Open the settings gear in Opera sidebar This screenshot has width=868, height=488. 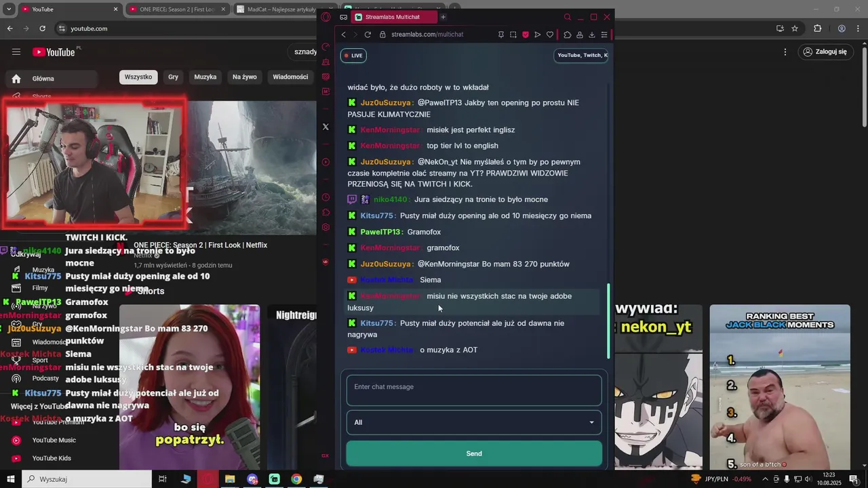[x=326, y=227]
